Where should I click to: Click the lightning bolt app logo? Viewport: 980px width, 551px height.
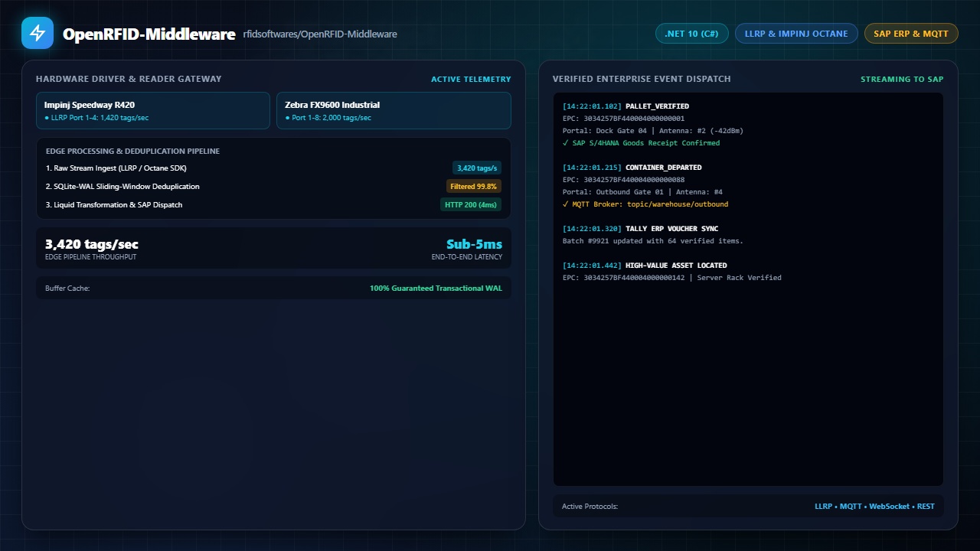click(38, 33)
